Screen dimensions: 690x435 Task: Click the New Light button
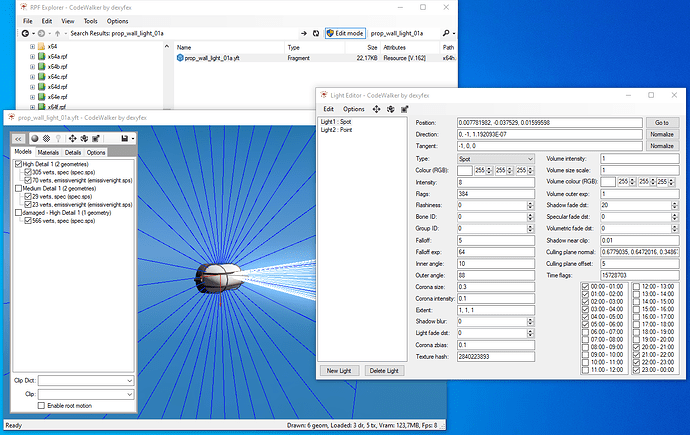(x=338, y=370)
